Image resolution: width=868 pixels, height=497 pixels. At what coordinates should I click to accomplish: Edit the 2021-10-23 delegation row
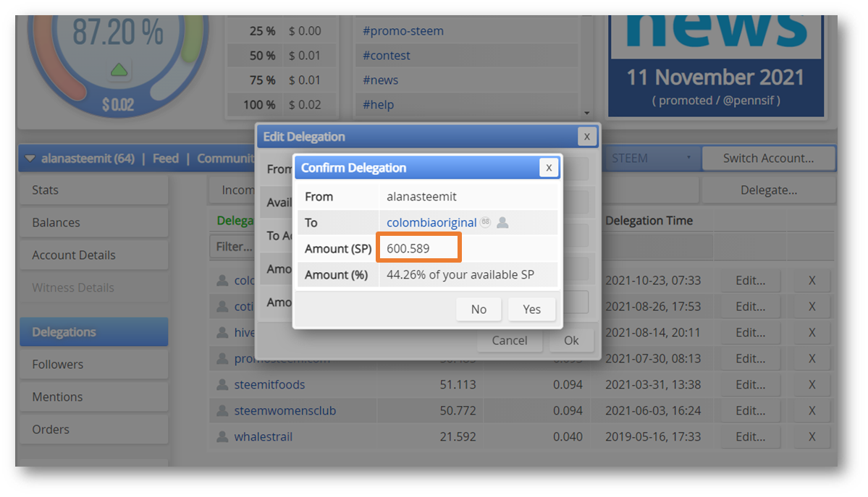coord(750,281)
